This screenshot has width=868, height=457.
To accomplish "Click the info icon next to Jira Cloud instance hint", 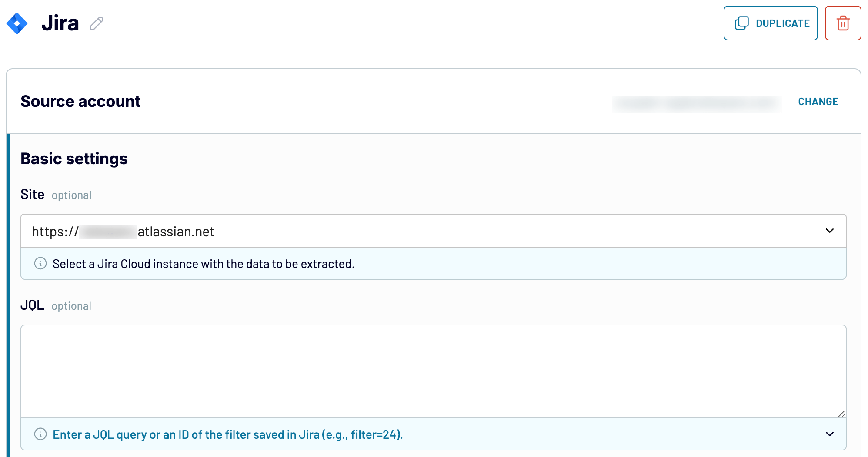I will (x=40, y=263).
